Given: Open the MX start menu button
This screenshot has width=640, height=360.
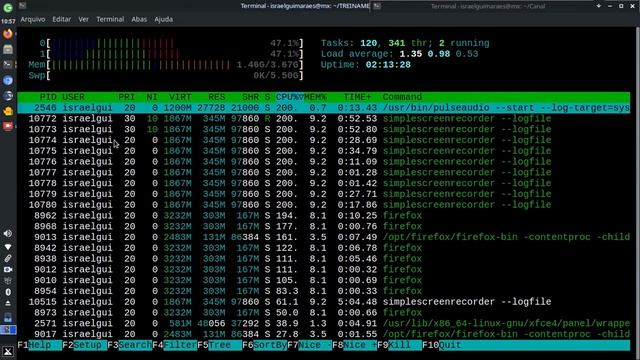Looking at the screenshot, I should (8, 351).
